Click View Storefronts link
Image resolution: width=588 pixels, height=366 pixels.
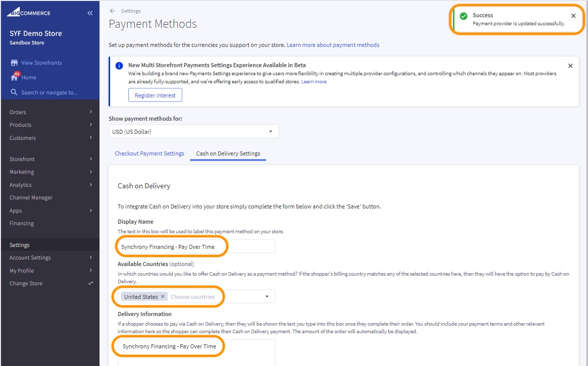coord(41,63)
